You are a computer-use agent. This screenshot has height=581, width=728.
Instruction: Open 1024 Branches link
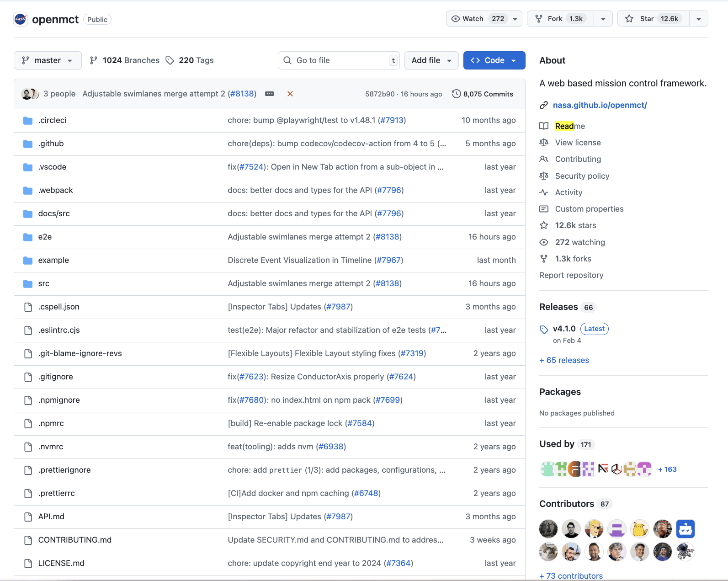pos(125,60)
